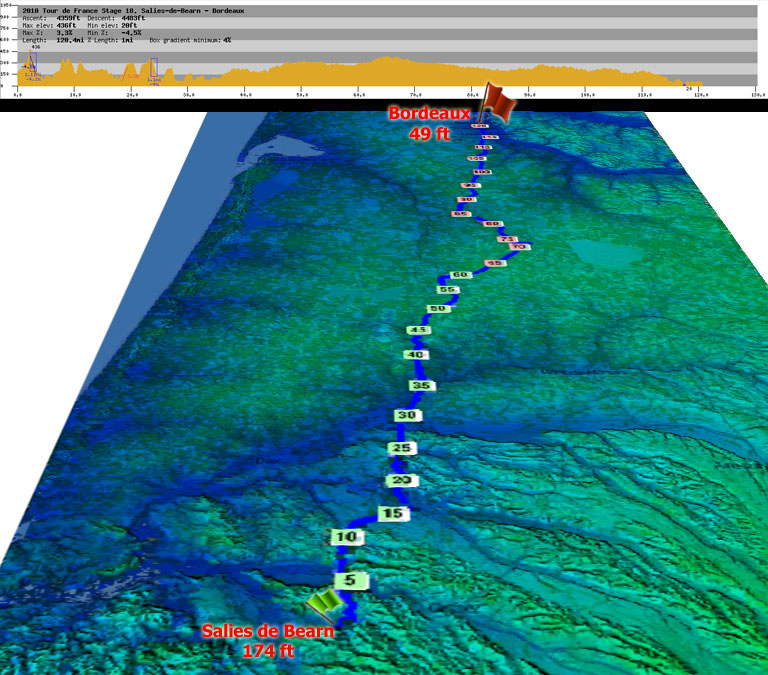This screenshot has width=768, height=675.
Task: Click the red climb gradient line near mile 19
Action: tap(125, 72)
